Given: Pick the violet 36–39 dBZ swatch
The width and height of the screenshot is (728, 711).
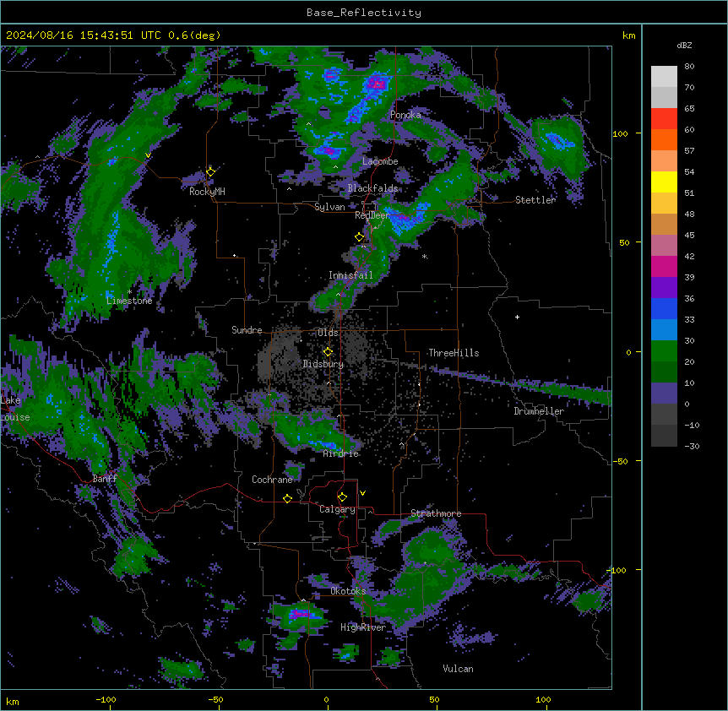Looking at the screenshot, I should tap(664, 288).
